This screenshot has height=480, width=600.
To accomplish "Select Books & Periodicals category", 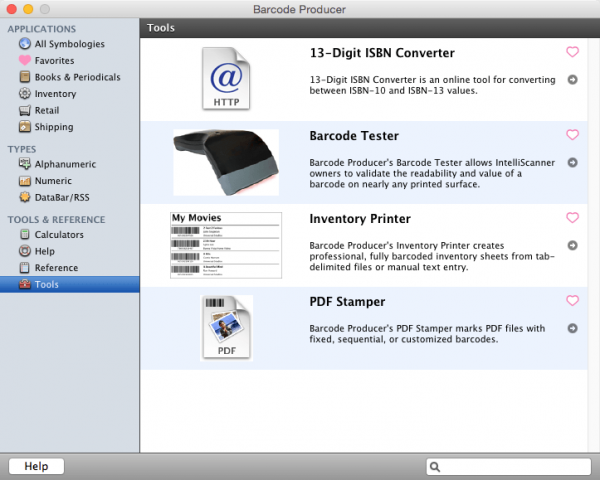I will [70, 77].
